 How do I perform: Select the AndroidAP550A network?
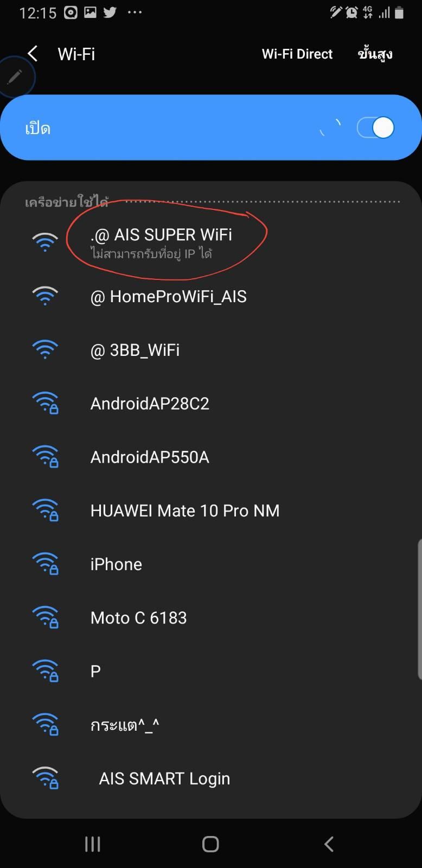[211, 457]
